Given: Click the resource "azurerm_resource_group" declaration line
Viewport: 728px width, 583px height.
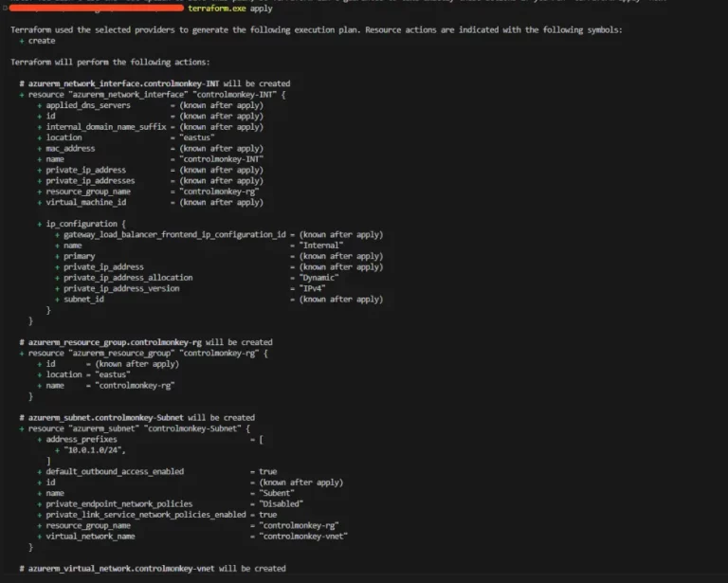Looking at the screenshot, I should click(x=144, y=354).
